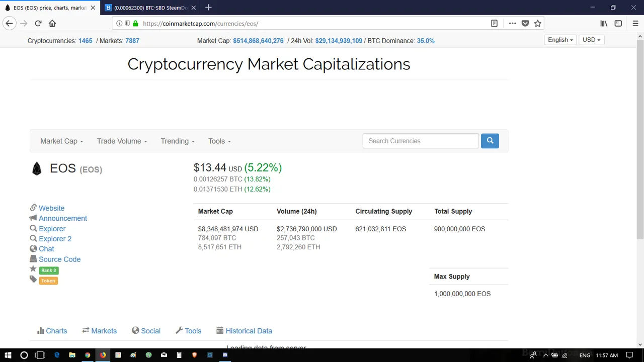Click the $13.44 EOS price text
The height and width of the screenshot is (362, 644).
point(210,167)
